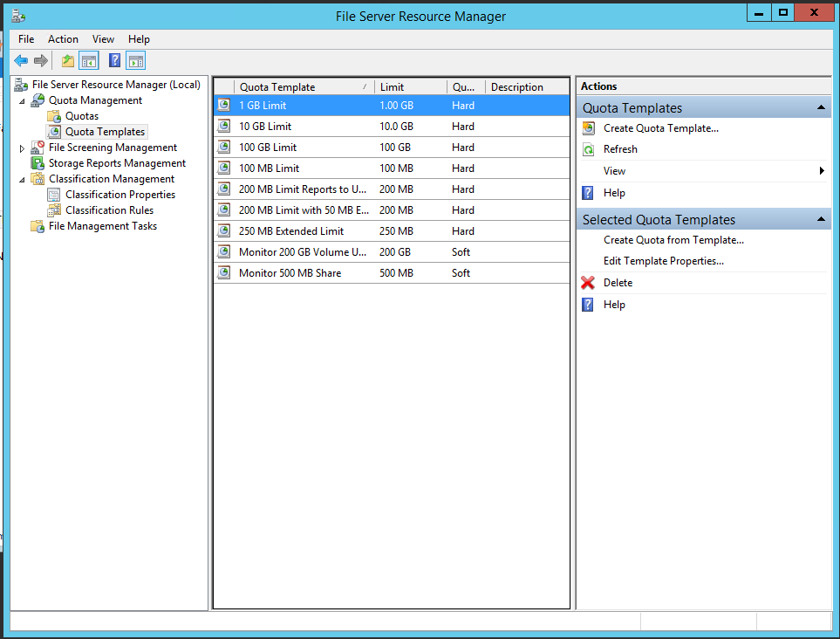Open the Action menu

pyautogui.click(x=63, y=39)
